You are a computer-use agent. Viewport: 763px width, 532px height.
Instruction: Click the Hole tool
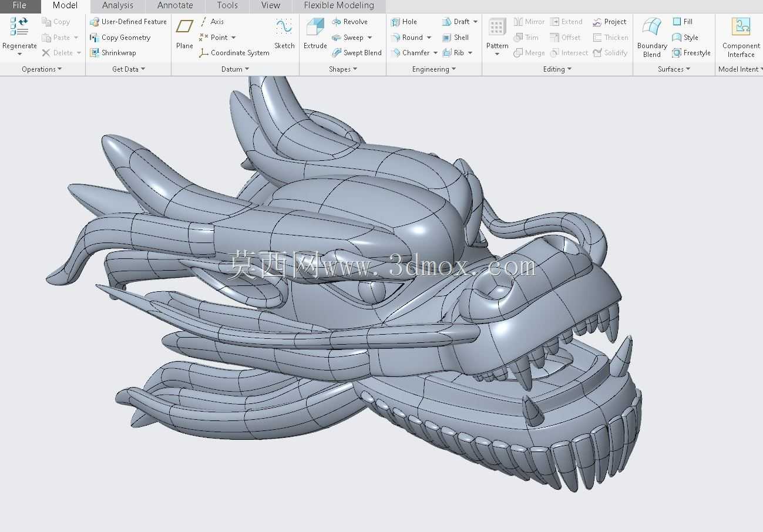click(404, 22)
